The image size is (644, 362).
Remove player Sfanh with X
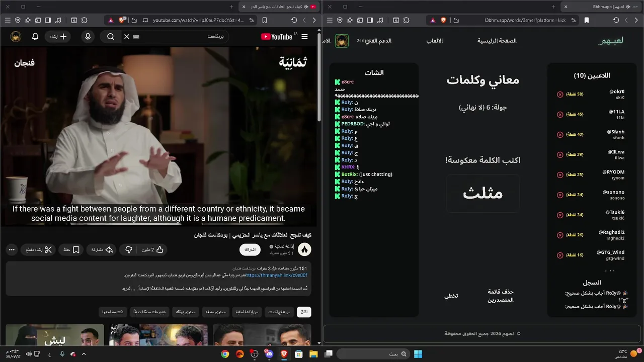560,135
